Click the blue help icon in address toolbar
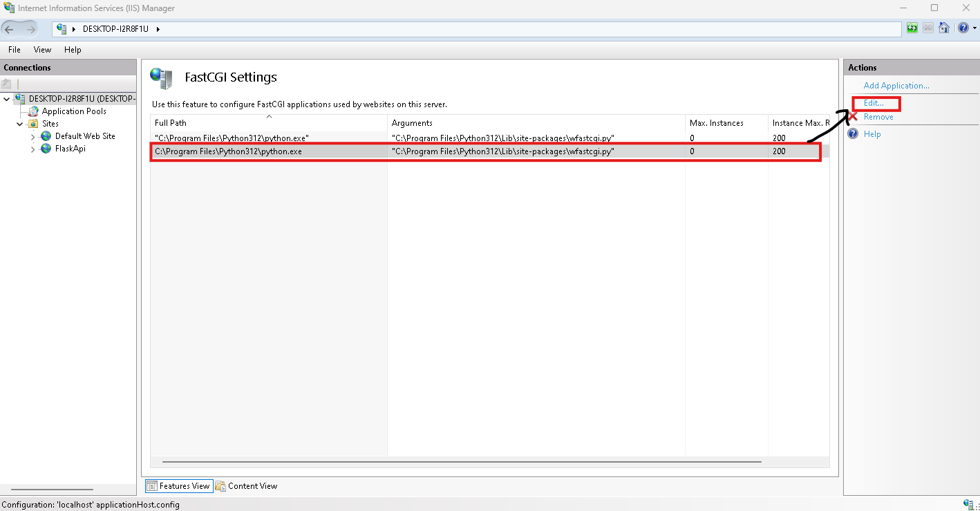The image size is (980, 511). point(963,28)
